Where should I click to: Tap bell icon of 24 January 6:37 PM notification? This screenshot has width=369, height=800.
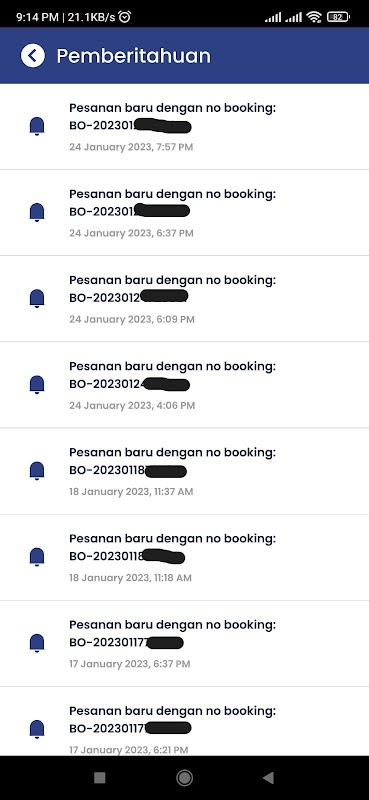click(x=37, y=212)
